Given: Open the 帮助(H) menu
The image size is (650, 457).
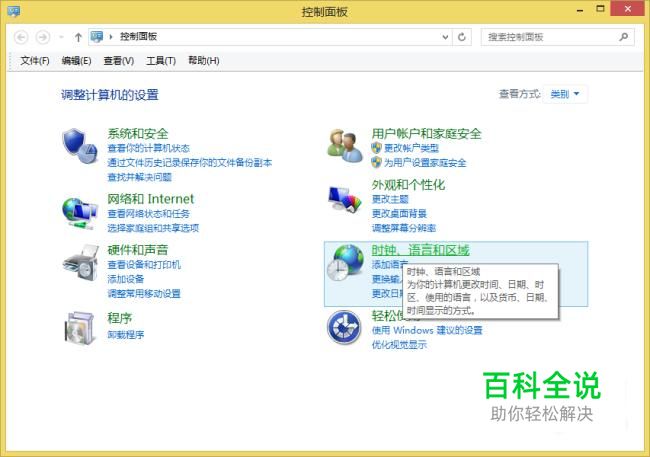Looking at the screenshot, I should click(x=204, y=61).
